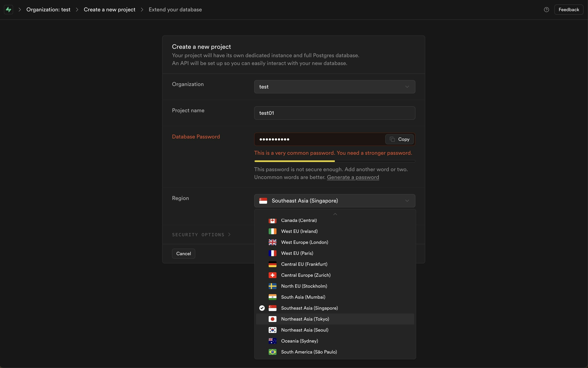Click the Brazil flag icon
The image size is (588, 368).
click(272, 352)
